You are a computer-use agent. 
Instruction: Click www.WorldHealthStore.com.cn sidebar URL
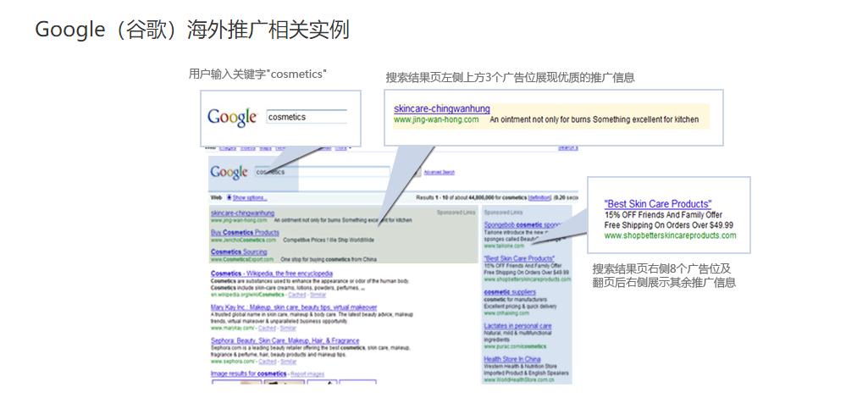(519, 380)
